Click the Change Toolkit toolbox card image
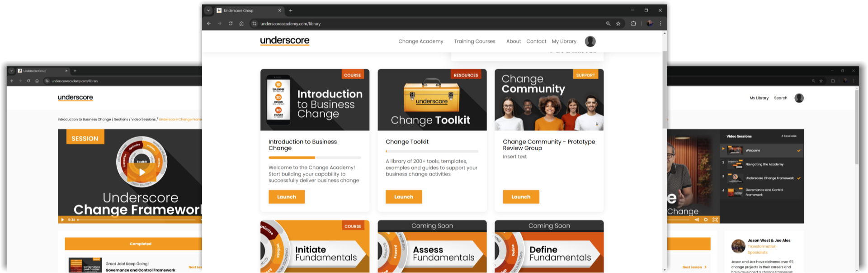The width and height of the screenshot is (868, 273). (x=432, y=100)
